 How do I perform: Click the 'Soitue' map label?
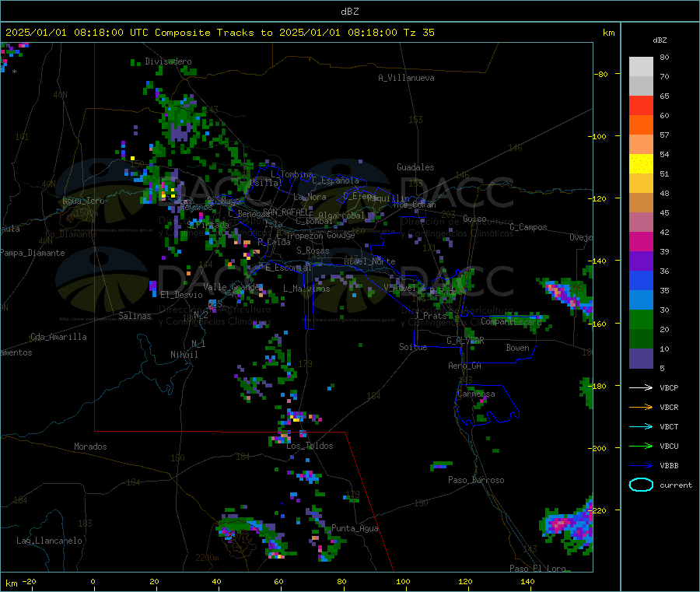coord(413,346)
